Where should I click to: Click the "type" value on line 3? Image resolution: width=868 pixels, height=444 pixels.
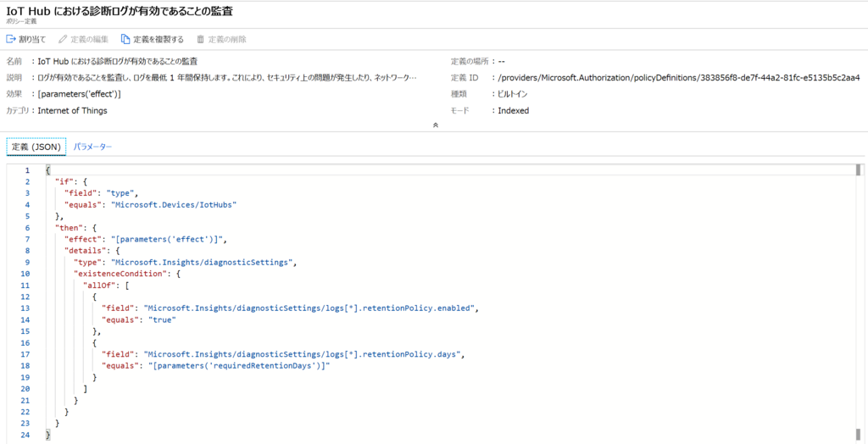tap(120, 193)
